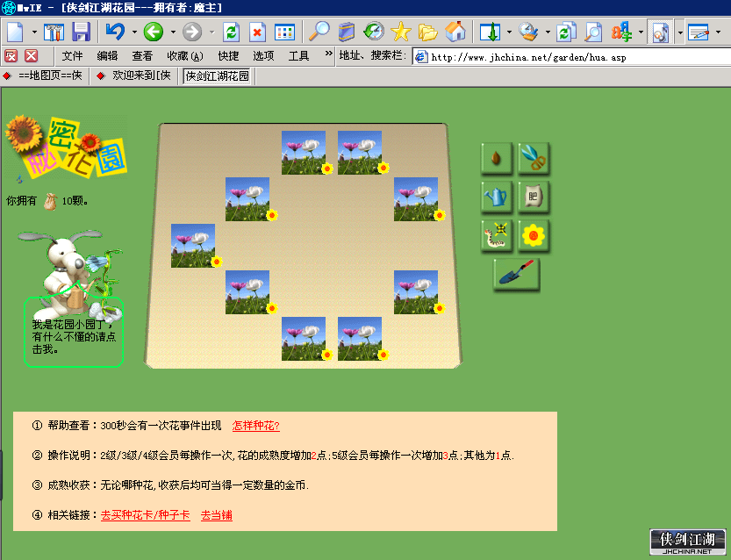The image size is (731, 560).
Task: Switch to the 欢迎来到[侠 tab
Action: tap(134, 75)
